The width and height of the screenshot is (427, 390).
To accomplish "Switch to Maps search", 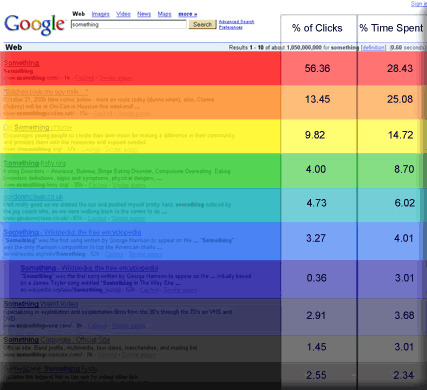I will 164,14.
